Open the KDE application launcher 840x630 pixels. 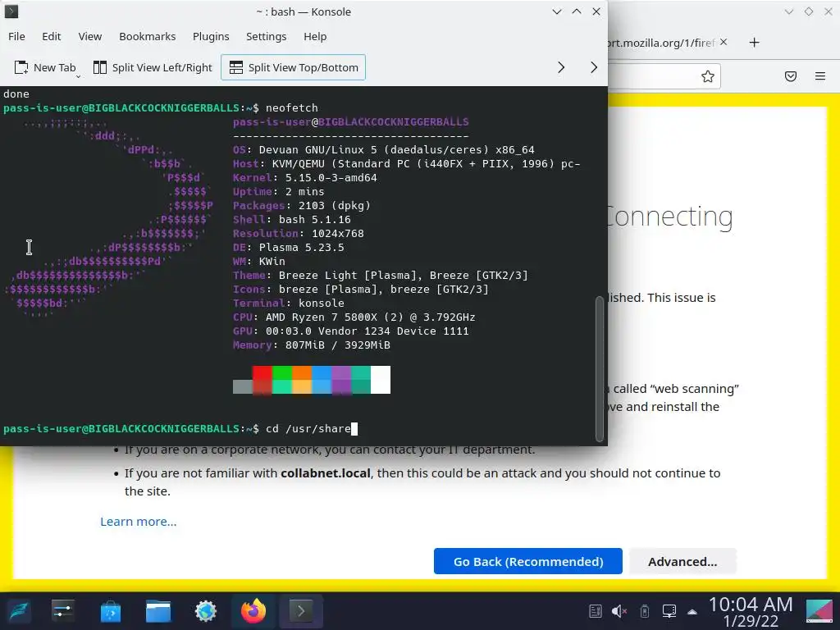(x=19, y=610)
